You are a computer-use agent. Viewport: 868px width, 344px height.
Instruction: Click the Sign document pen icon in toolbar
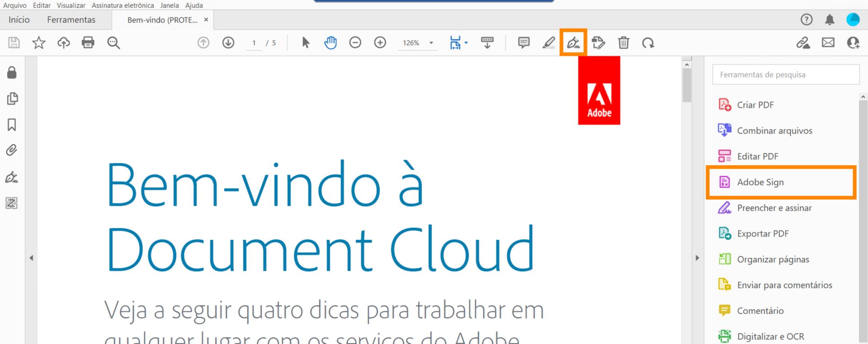click(573, 43)
